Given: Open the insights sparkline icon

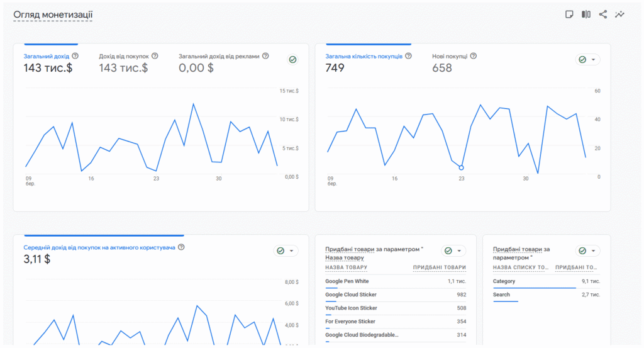Looking at the screenshot, I should [619, 14].
